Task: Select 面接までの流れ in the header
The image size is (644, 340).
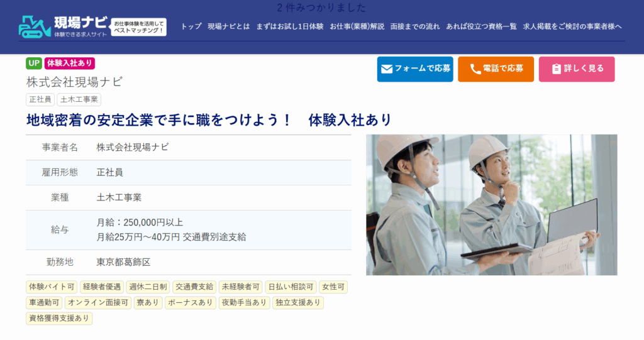Action: coord(414,26)
